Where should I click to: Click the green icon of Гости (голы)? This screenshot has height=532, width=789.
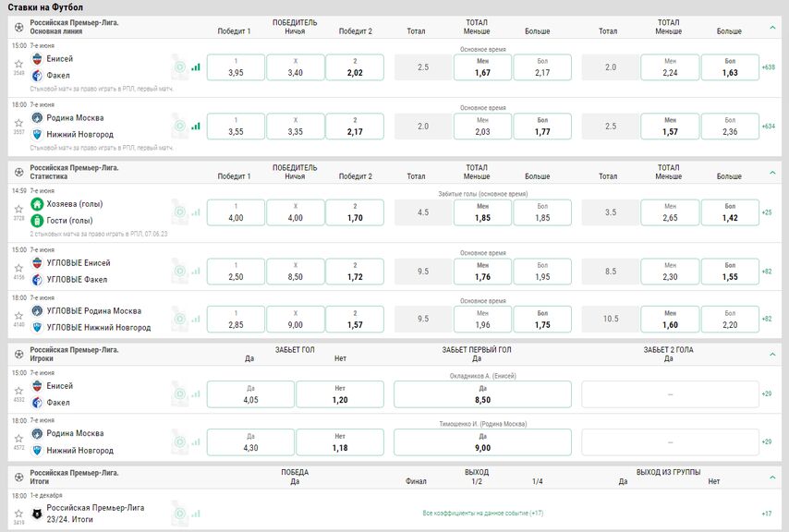point(37,221)
